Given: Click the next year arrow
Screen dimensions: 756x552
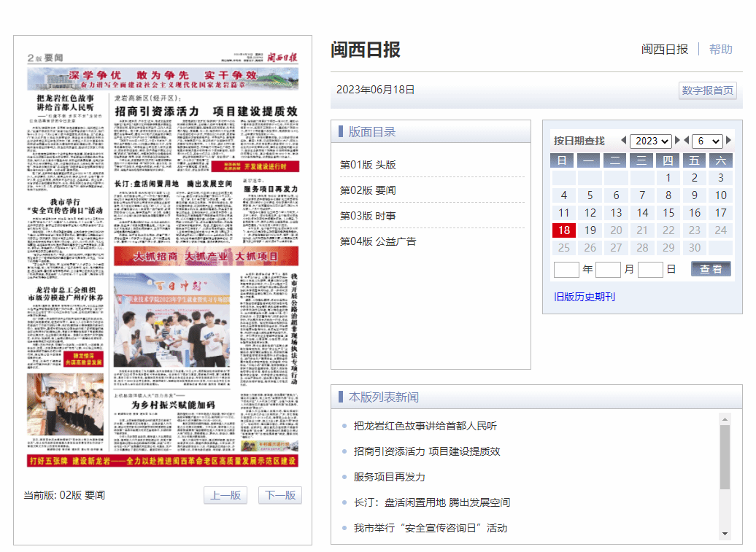Looking at the screenshot, I should (x=678, y=141).
